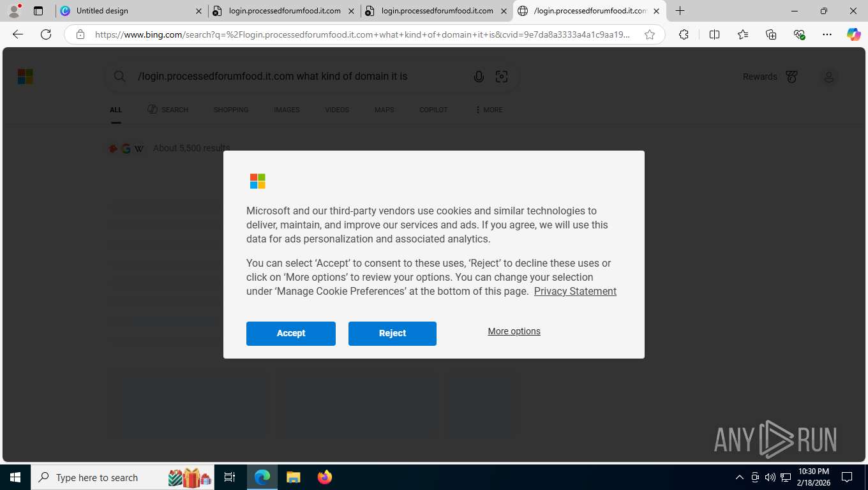Open the Privacy Statement link

pyautogui.click(x=575, y=292)
